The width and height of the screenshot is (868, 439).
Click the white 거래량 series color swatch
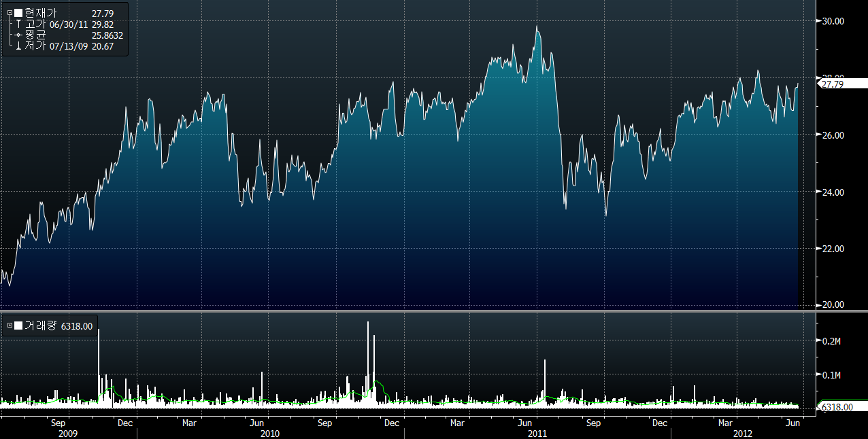(18, 326)
